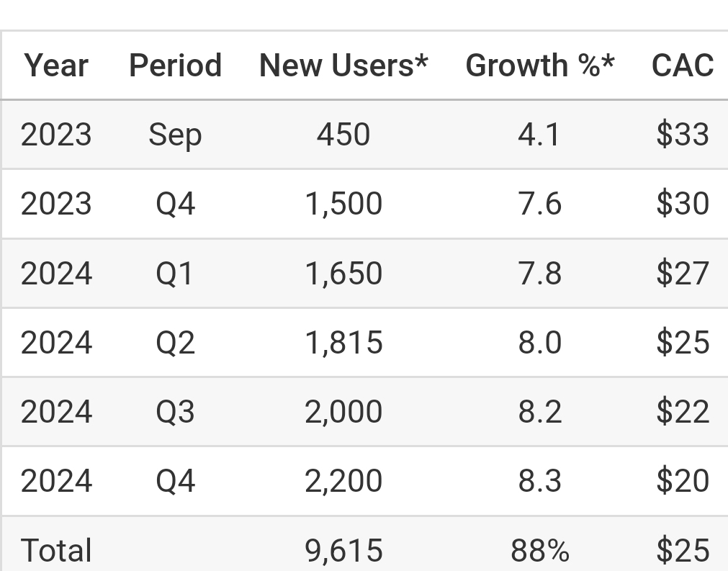Select the 1,650 new users cell
This screenshot has width=728, height=571.
pos(343,273)
